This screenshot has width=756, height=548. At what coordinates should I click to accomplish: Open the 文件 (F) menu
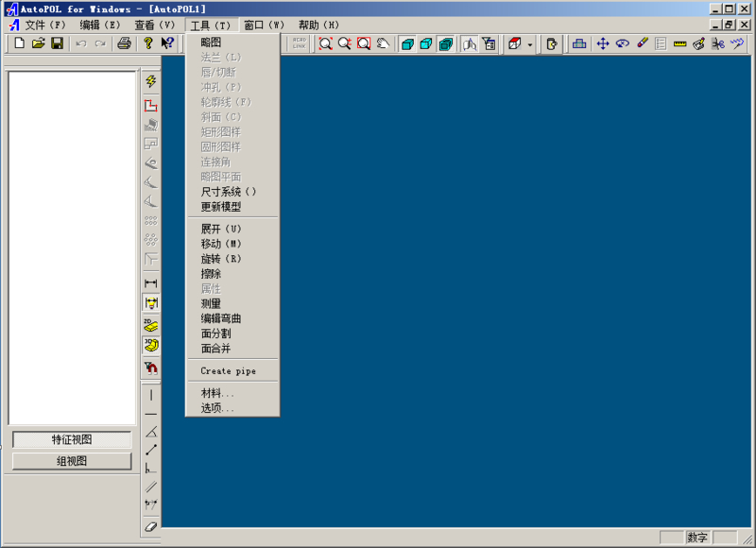[45, 26]
